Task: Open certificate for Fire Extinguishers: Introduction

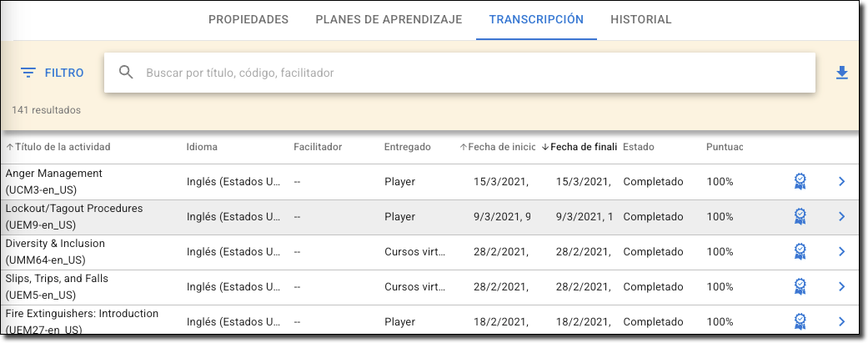Action: [800, 321]
